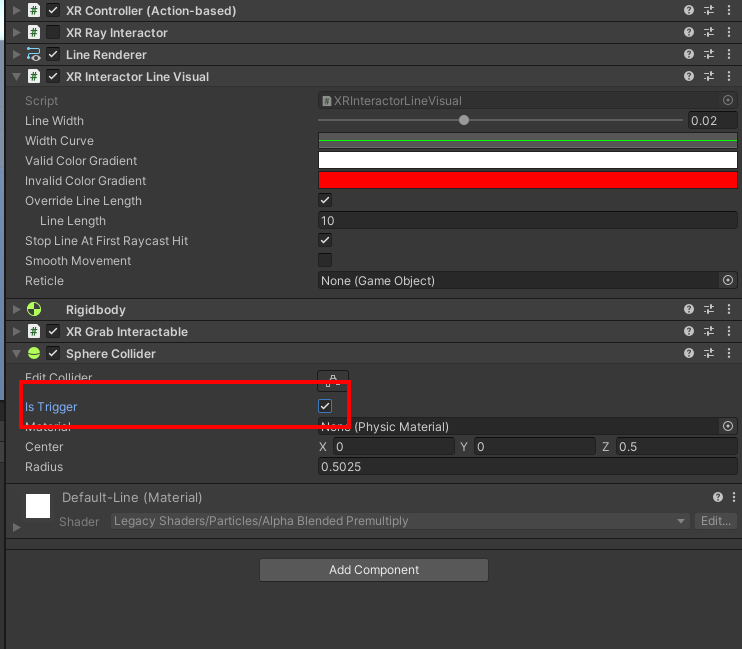Open help for Sphere Collider component
This screenshot has height=649, width=742.
pos(688,354)
